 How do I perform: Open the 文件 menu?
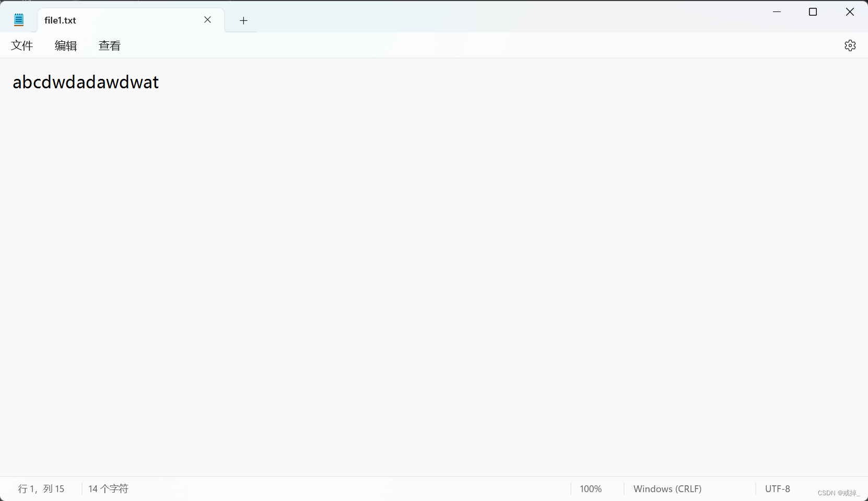22,45
